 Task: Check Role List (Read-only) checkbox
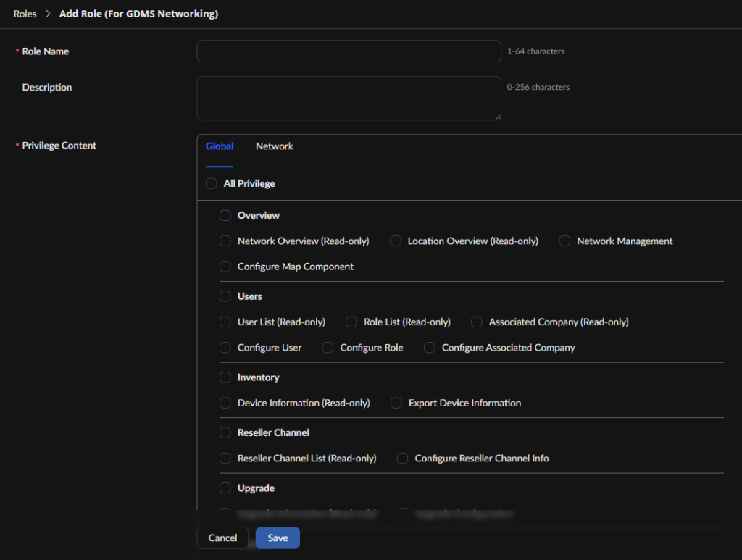point(351,322)
